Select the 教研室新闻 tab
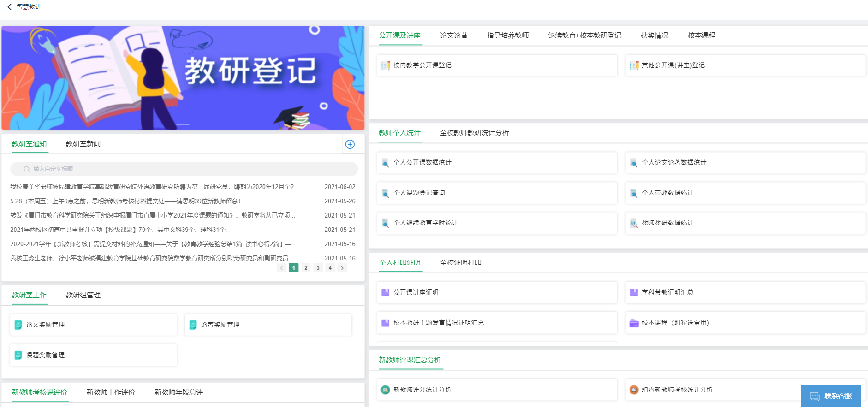868x407 pixels. click(83, 144)
